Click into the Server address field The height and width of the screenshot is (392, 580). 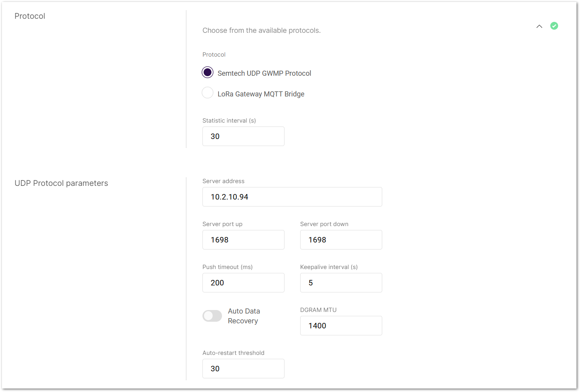292,197
